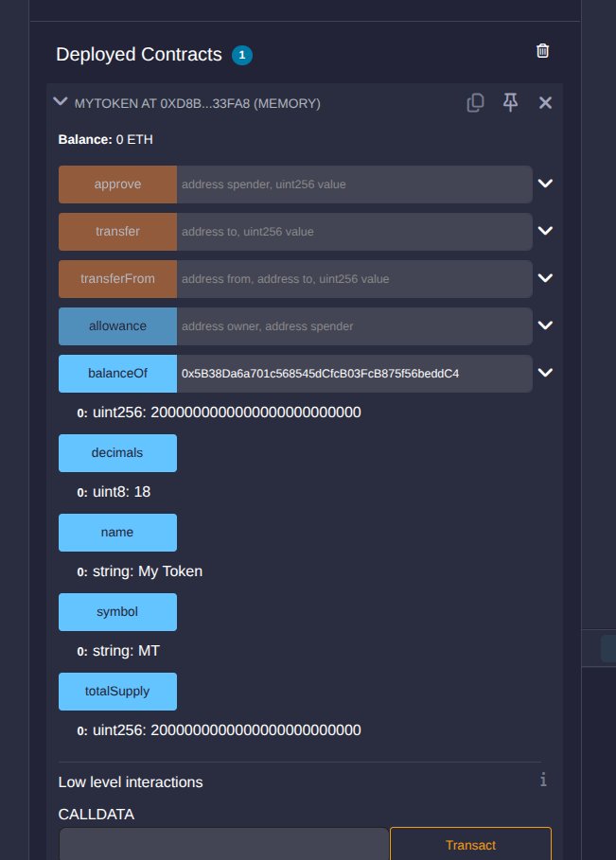Call the approve function
This screenshot has height=860, width=616.
click(117, 184)
